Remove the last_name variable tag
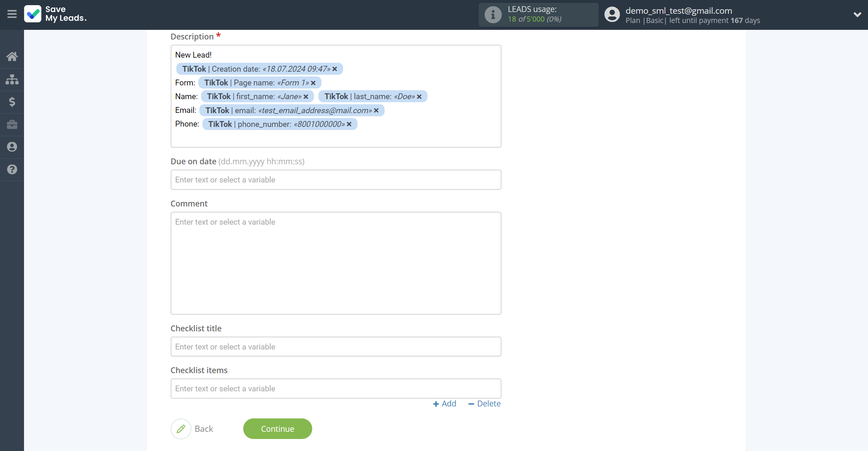Image resolution: width=868 pixels, height=451 pixels. click(x=419, y=97)
